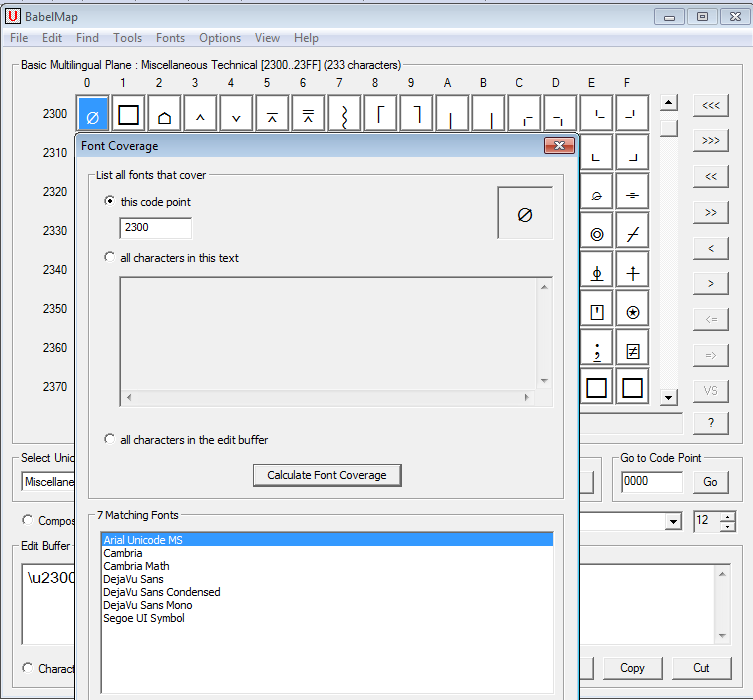
Task: Open the Fonts menu
Action: [170, 38]
